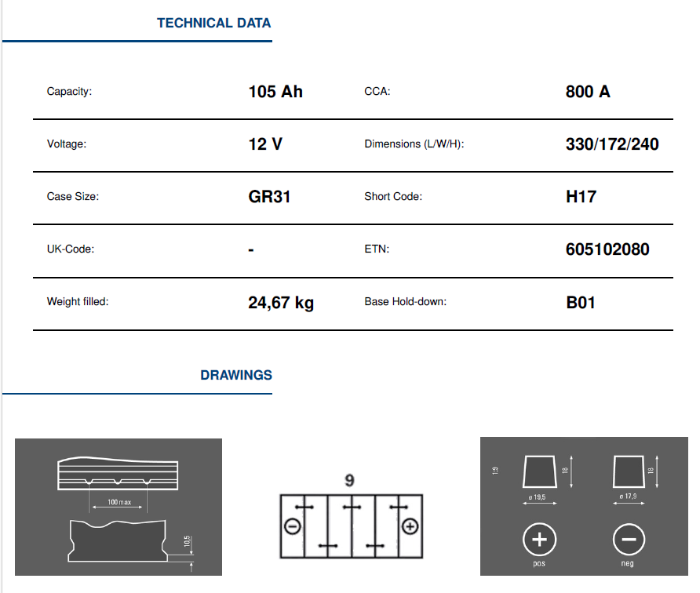Image resolution: width=700 pixels, height=593 pixels.
Task: Click the Case Size value GR31
Action: 269,196
